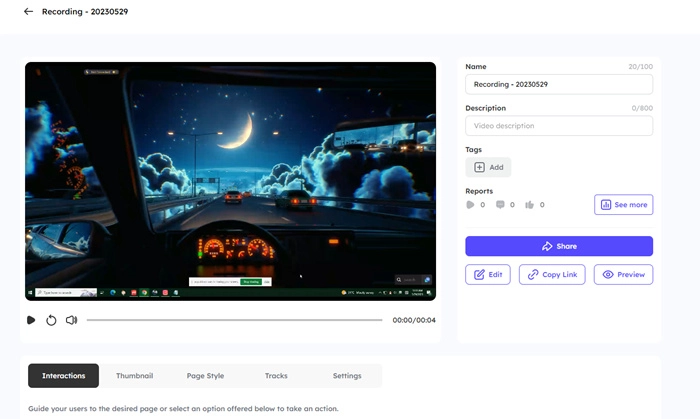
Task: Open the Edit option
Action: 489,274
